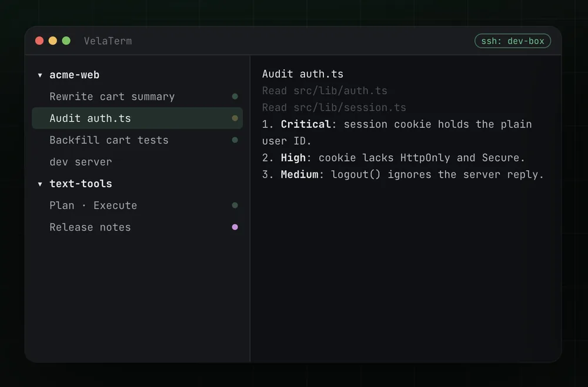Click the purple status dot for Release notes
588x387 pixels.
pyautogui.click(x=235, y=227)
